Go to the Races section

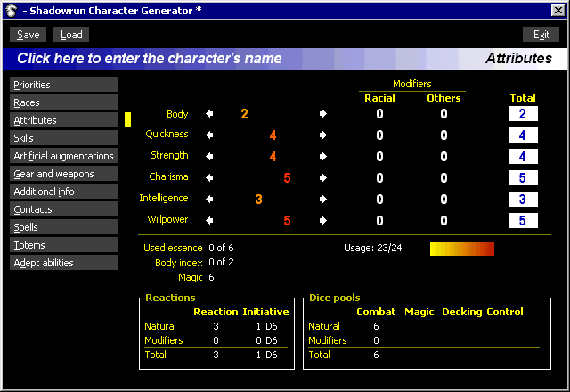coord(63,102)
